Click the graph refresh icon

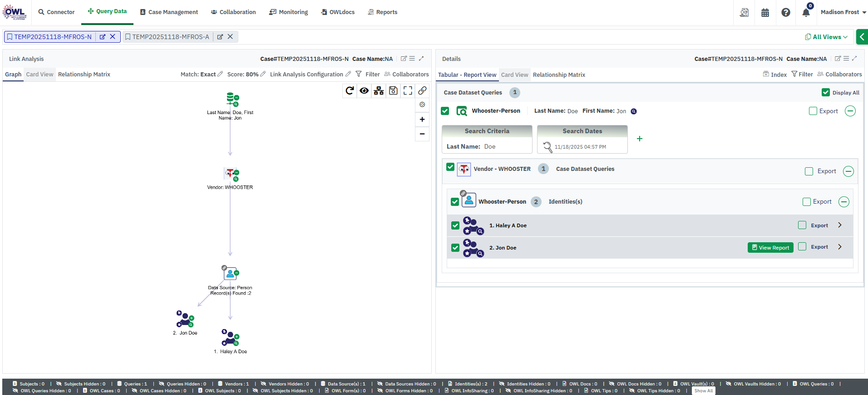350,90
